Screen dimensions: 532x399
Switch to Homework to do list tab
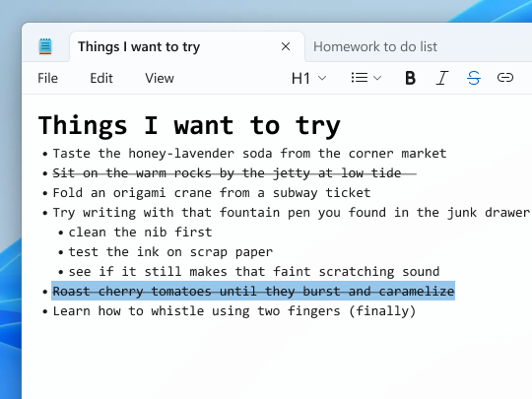tap(375, 46)
